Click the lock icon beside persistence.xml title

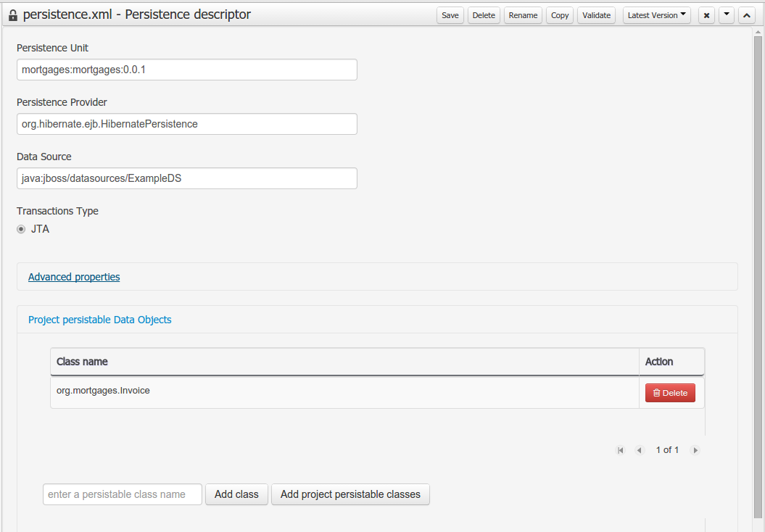click(x=12, y=15)
